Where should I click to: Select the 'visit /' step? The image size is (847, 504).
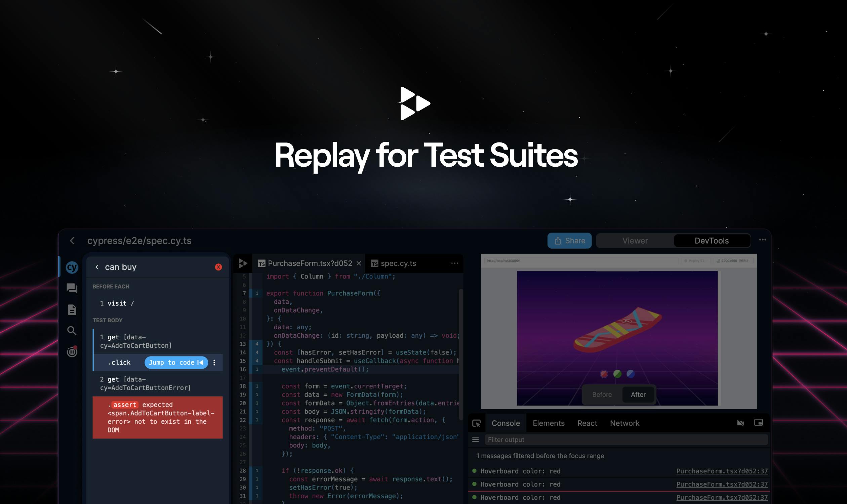[158, 303]
